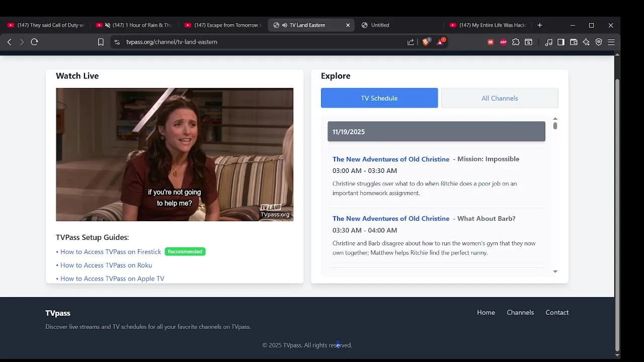Click the speaker icon on TV Land tab
The width and height of the screenshot is (644, 362).
tap(285, 25)
